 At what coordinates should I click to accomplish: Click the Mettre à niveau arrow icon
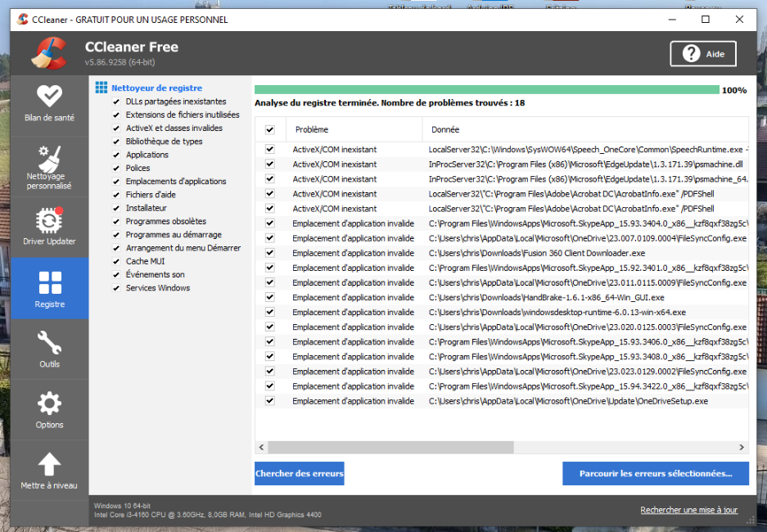pyautogui.click(x=49, y=464)
